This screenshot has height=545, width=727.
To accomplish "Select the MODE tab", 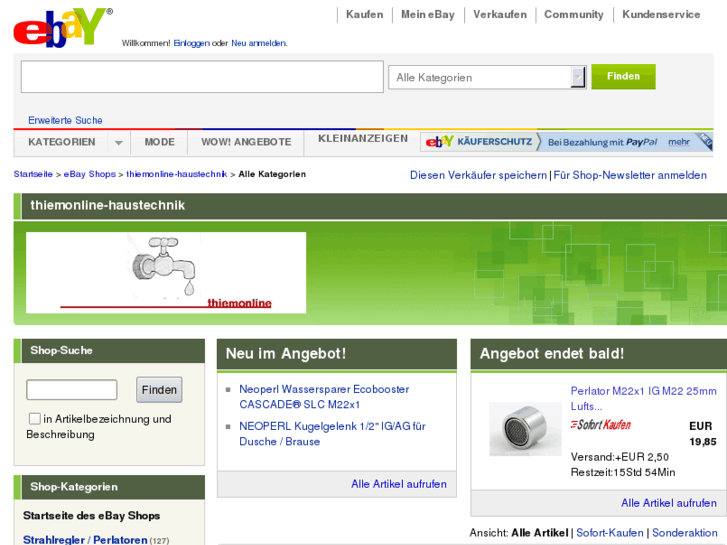I will coord(159,142).
